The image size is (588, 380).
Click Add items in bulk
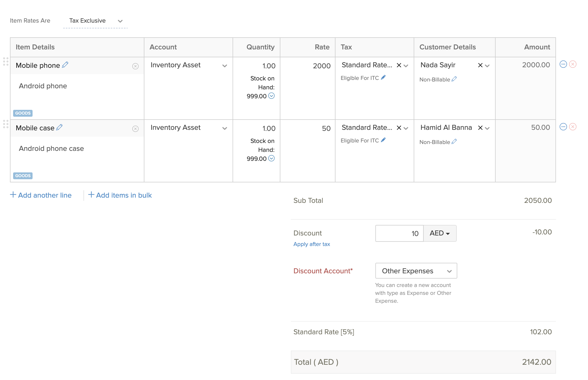[120, 195]
